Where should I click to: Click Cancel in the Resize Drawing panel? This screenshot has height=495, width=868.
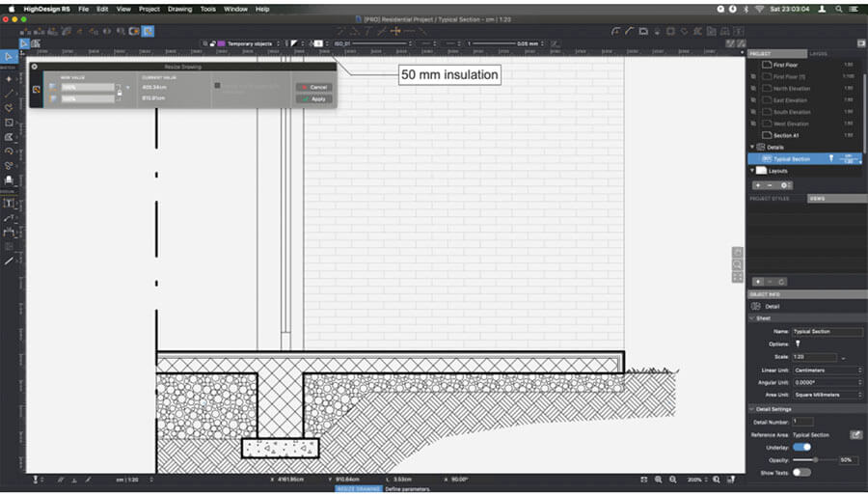pos(312,87)
